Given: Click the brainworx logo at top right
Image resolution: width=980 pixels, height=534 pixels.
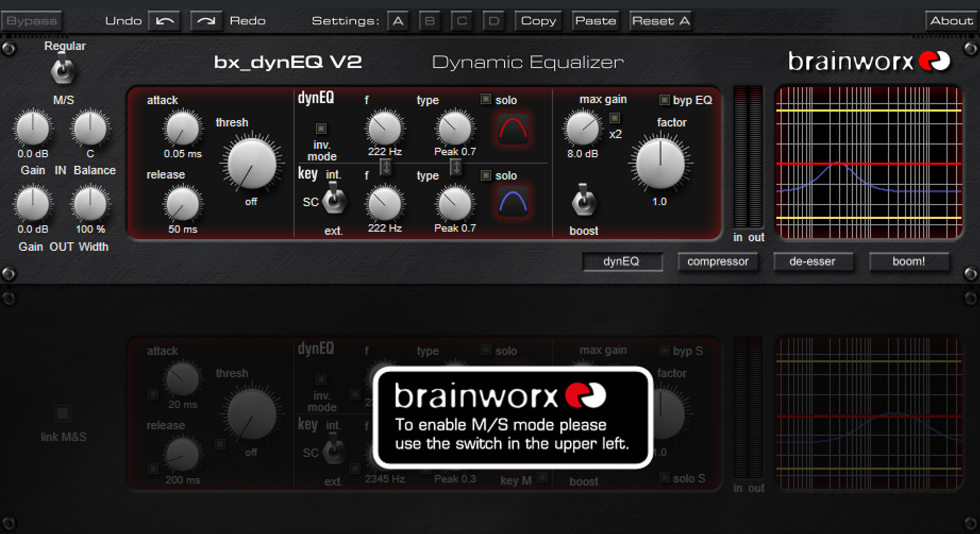Looking at the screenshot, I should 869,62.
